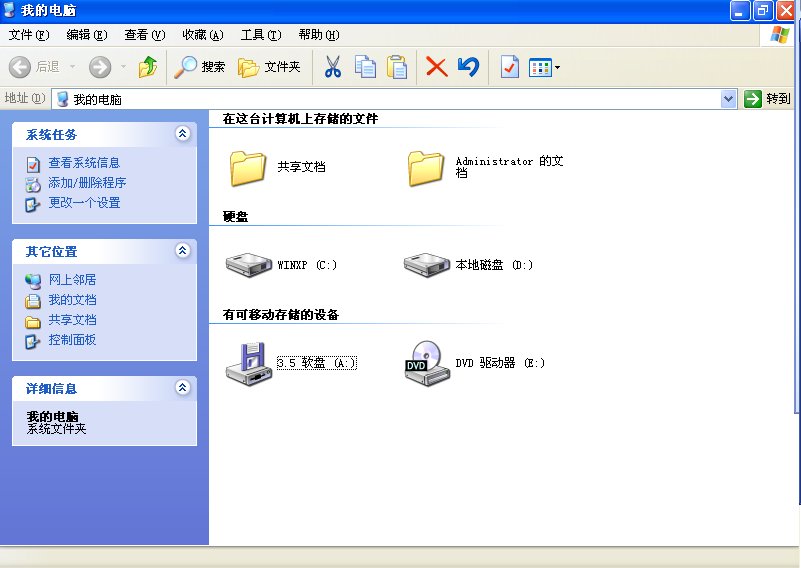This screenshot has height=568, width=801.
Task: Collapse the 详细信息 panel
Action: [182, 388]
